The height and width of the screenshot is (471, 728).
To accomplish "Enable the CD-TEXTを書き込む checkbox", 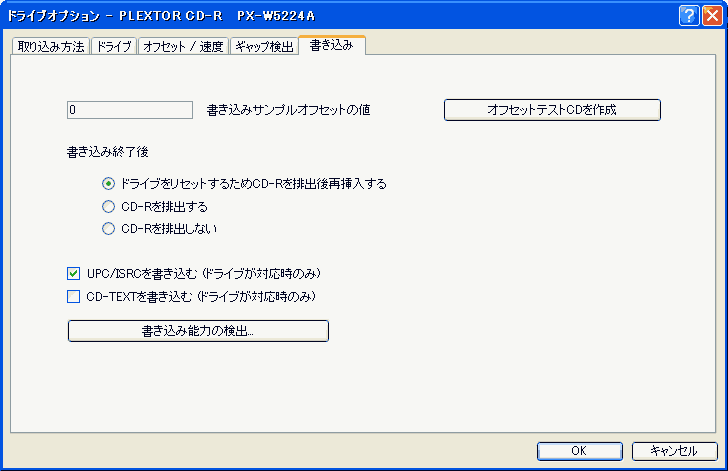I will click(x=73, y=296).
